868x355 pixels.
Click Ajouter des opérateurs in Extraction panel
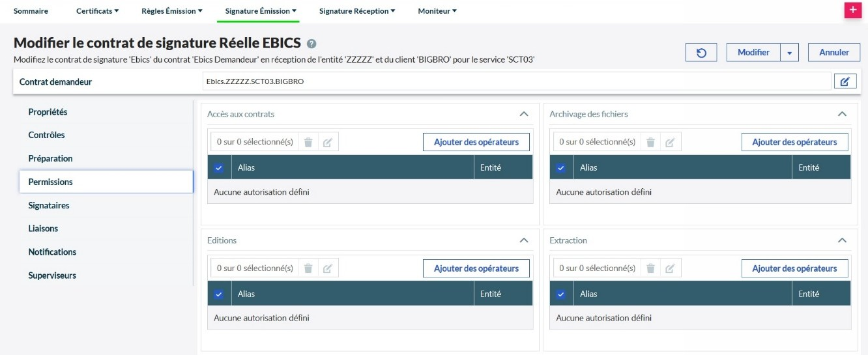point(794,268)
